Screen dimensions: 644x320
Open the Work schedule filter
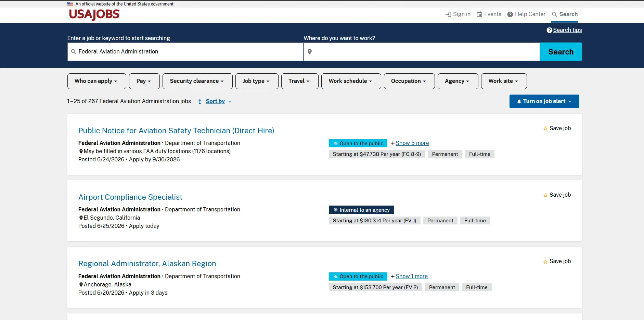coord(351,81)
